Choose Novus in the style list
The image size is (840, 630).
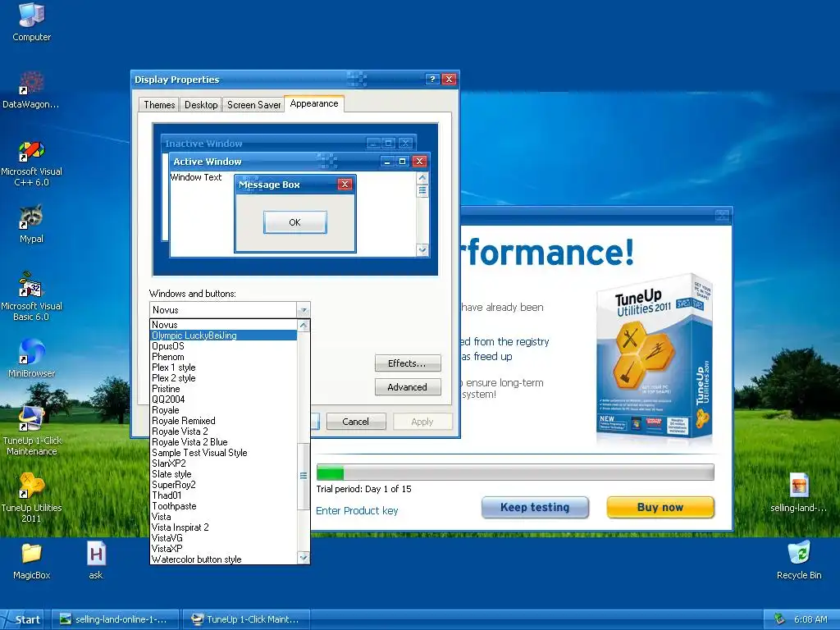[x=223, y=325]
